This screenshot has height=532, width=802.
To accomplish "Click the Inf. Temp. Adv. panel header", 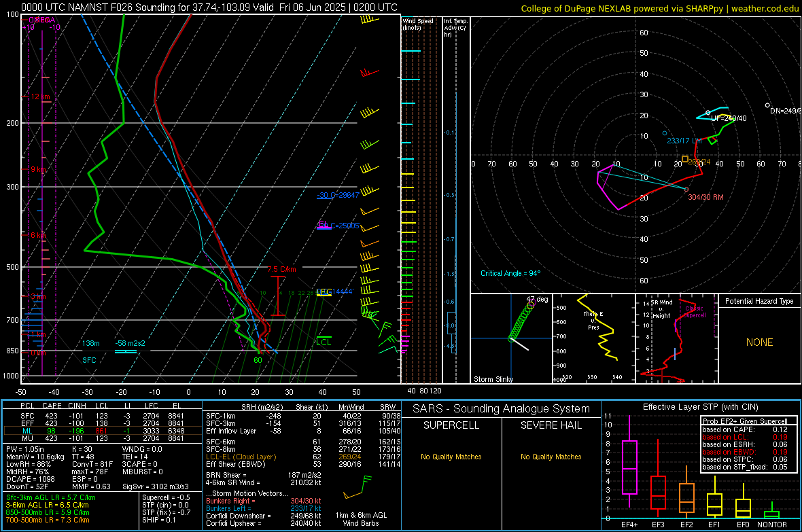I will (455, 28).
